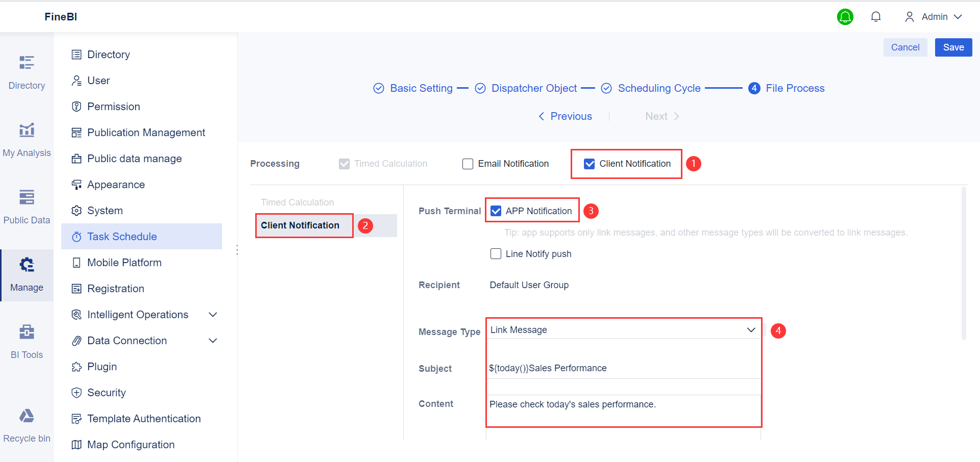Enable the Line Notify push checkbox
Image resolution: width=980 pixels, height=462 pixels.
(x=496, y=253)
